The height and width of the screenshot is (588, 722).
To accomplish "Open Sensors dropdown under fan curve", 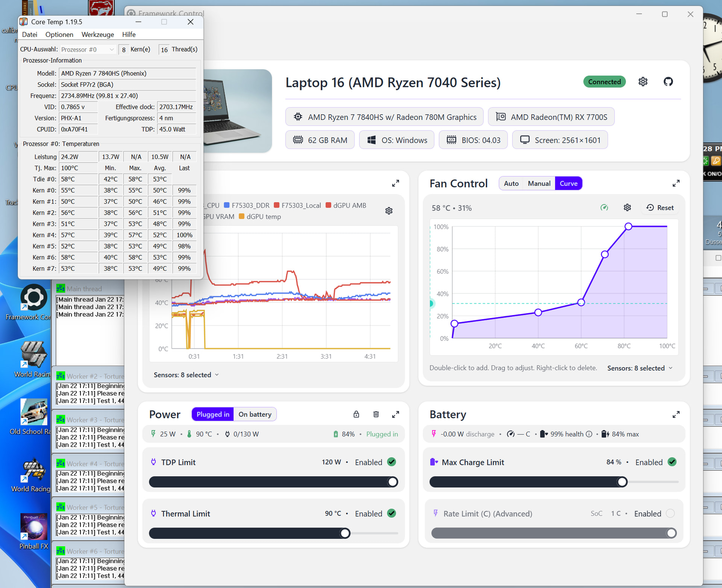I will [x=640, y=368].
